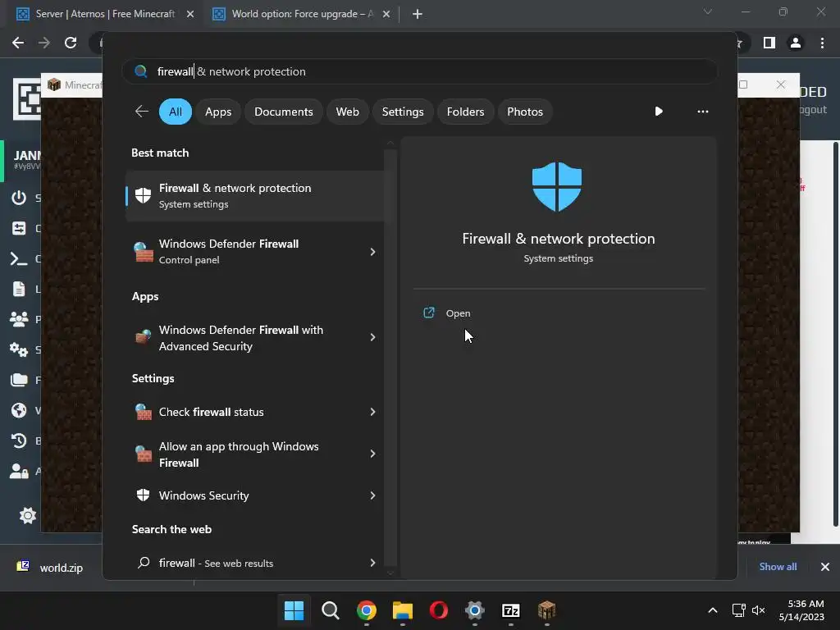Open Windows Defender Firewall with Advanced Security
Viewport: 840px width, 630px height.
click(255, 338)
